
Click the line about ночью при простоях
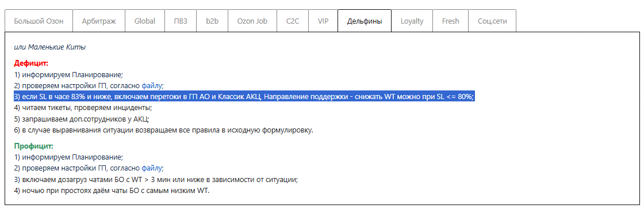112,191
